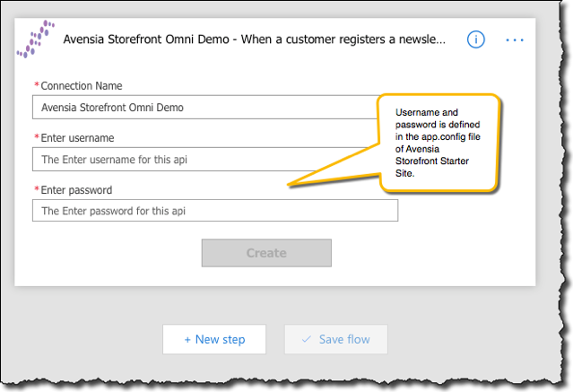Click the card title starting with Avensia Storefront Omni Demo
The width and height of the screenshot is (573, 392).
[x=255, y=39]
